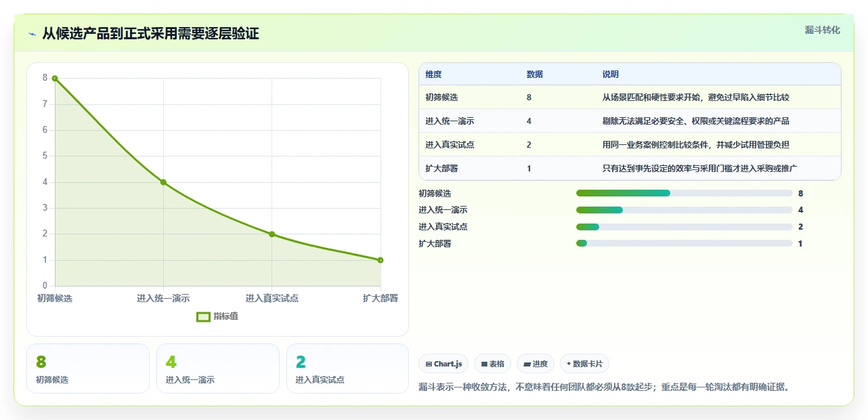Click the value 4 in the 进入统一演示 row

529,121
